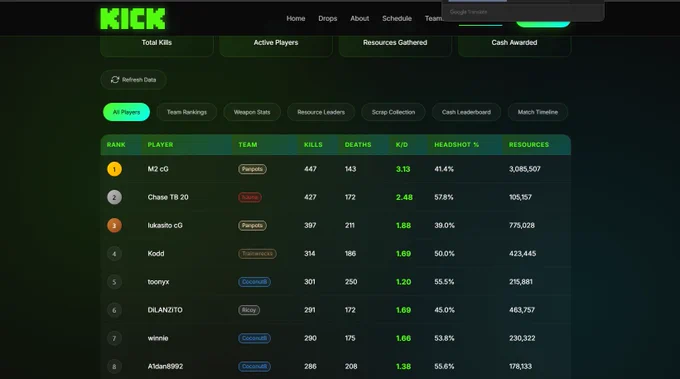Sort by TEAM column header
Viewport: 680px width, 379px height.
coord(248,144)
